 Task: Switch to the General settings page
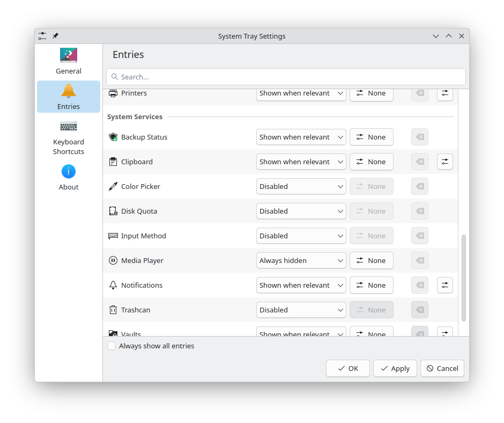(x=69, y=61)
